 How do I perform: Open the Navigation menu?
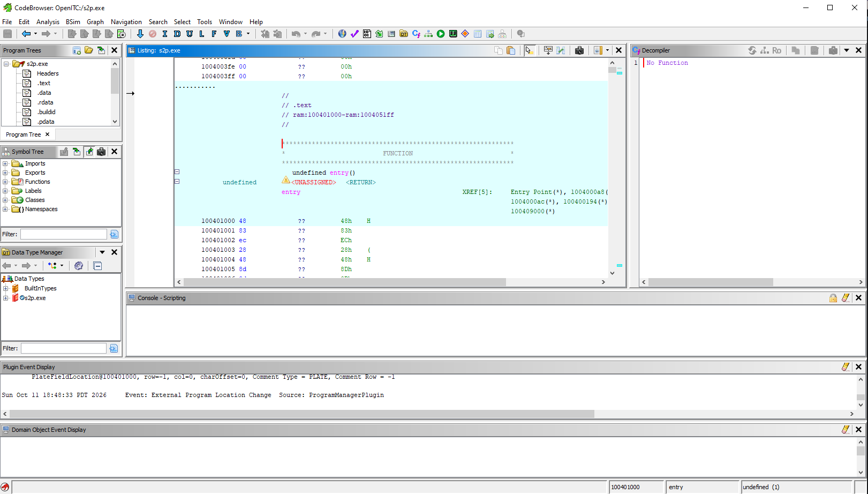pyautogui.click(x=126, y=22)
